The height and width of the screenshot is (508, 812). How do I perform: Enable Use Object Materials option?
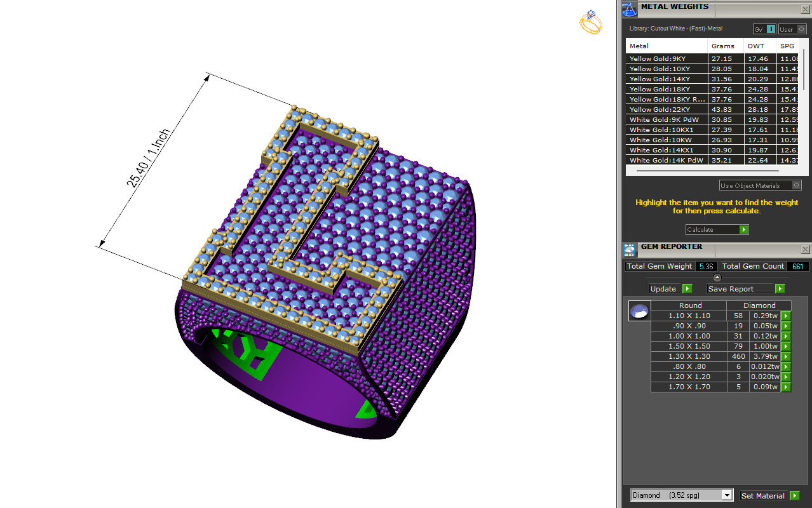tap(760, 185)
